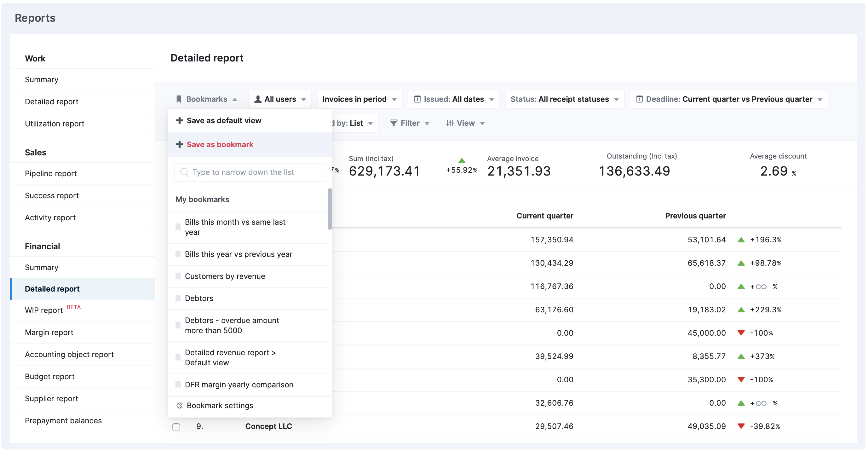This screenshot has height=452, width=868.
Task: Choose Save as bookmark
Action: tap(250, 144)
